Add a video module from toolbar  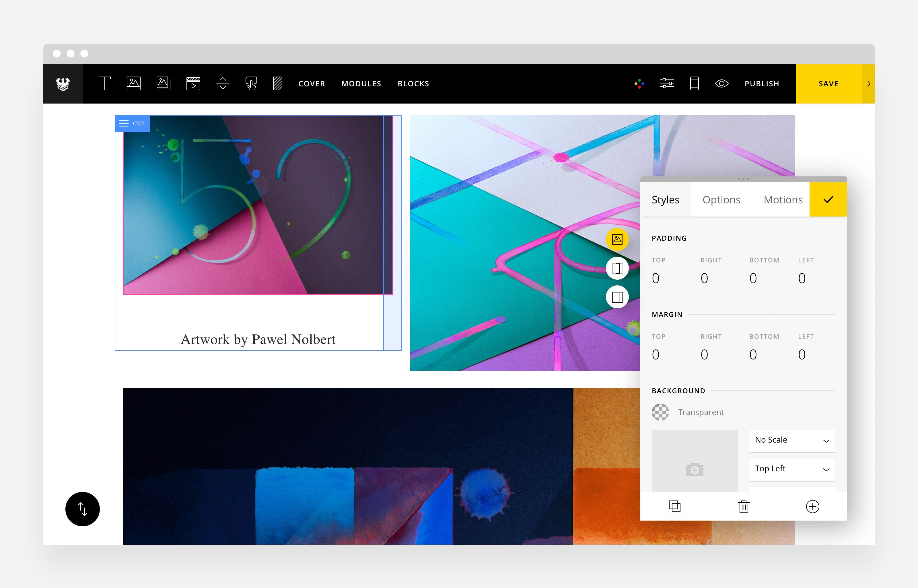(x=193, y=84)
